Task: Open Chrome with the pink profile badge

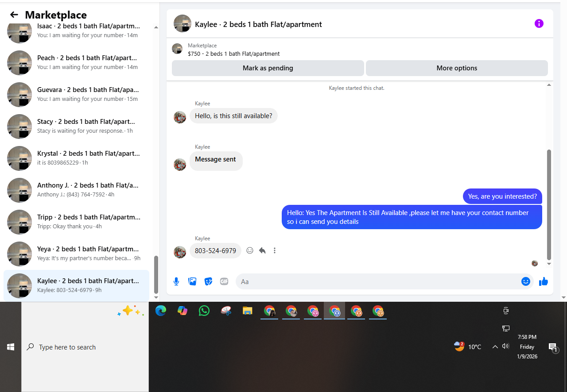Action: [313, 311]
